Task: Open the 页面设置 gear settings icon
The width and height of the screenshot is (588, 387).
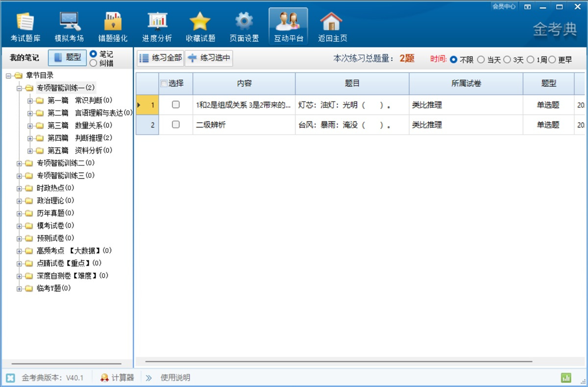Action: [x=244, y=26]
